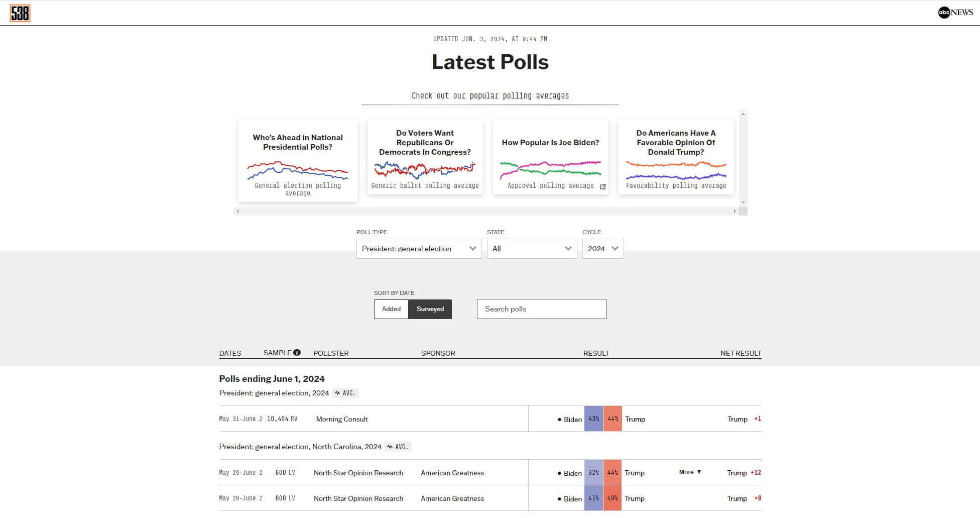Click the up arrow on the carousel vertical scrollbar
980x518 pixels.
[x=744, y=114]
